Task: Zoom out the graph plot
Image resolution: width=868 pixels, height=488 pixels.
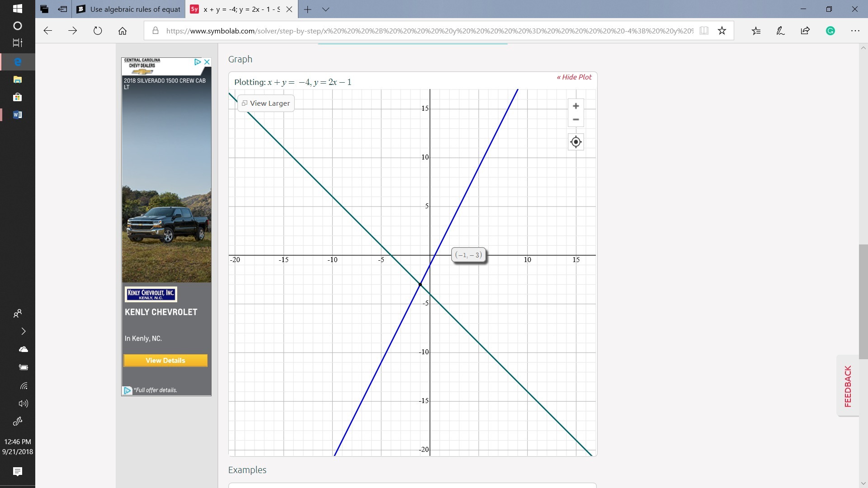Action: pyautogui.click(x=576, y=120)
